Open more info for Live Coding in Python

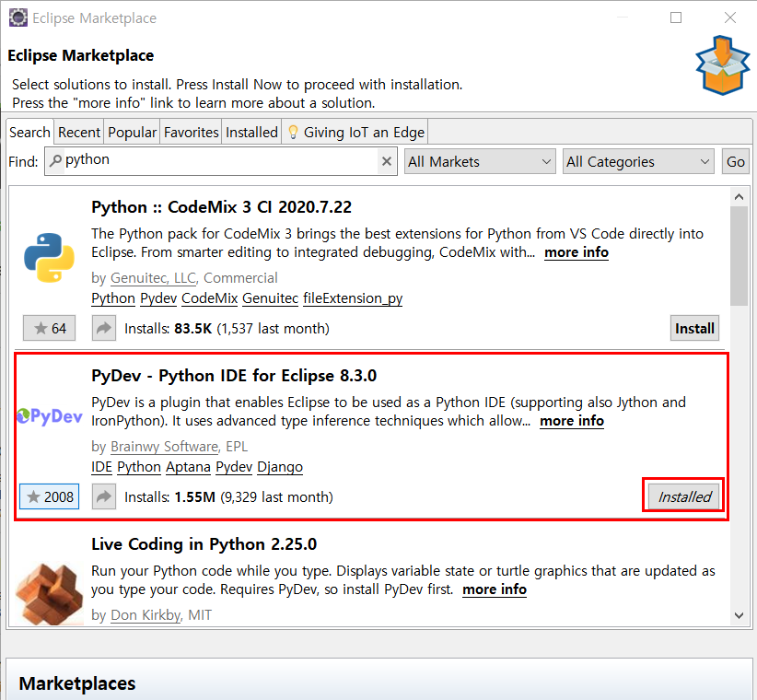click(495, 589)
